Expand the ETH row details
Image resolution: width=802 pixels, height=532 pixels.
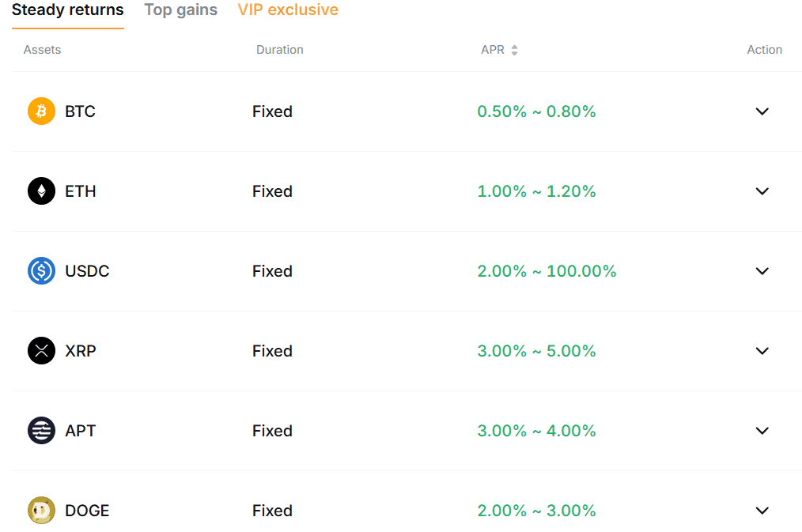point(762,191)
